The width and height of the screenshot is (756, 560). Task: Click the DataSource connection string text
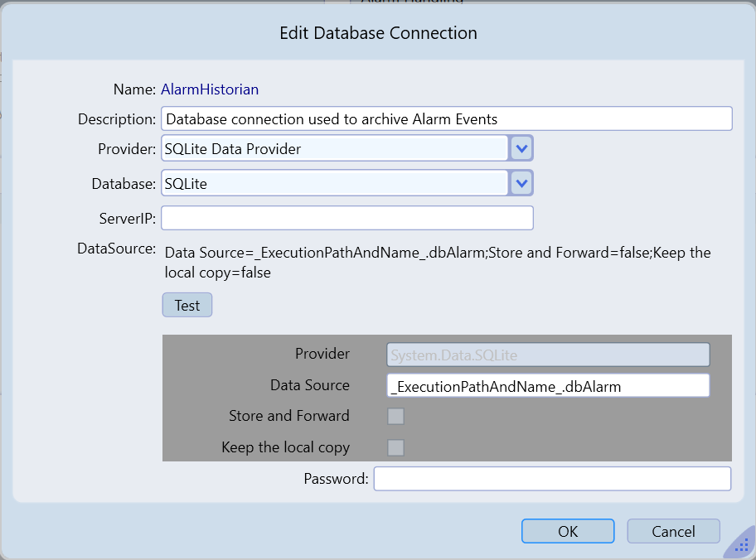tap(437, 262)
